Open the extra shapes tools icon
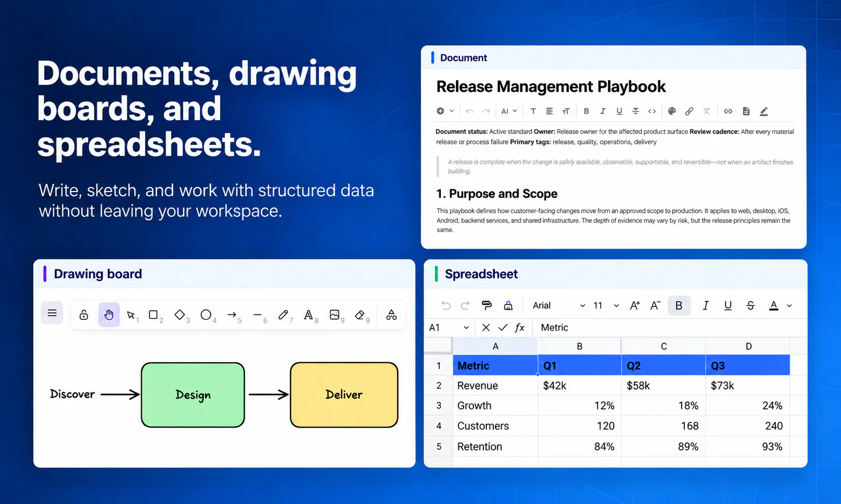This screenshot has width=841, height=504. [x=391, y=315]
